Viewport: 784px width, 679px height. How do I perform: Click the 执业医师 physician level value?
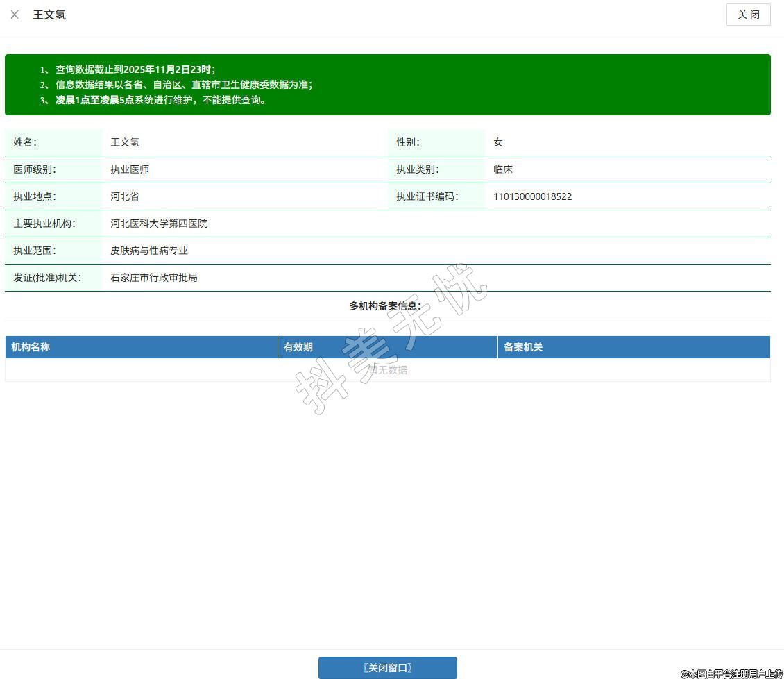point(130,169)
